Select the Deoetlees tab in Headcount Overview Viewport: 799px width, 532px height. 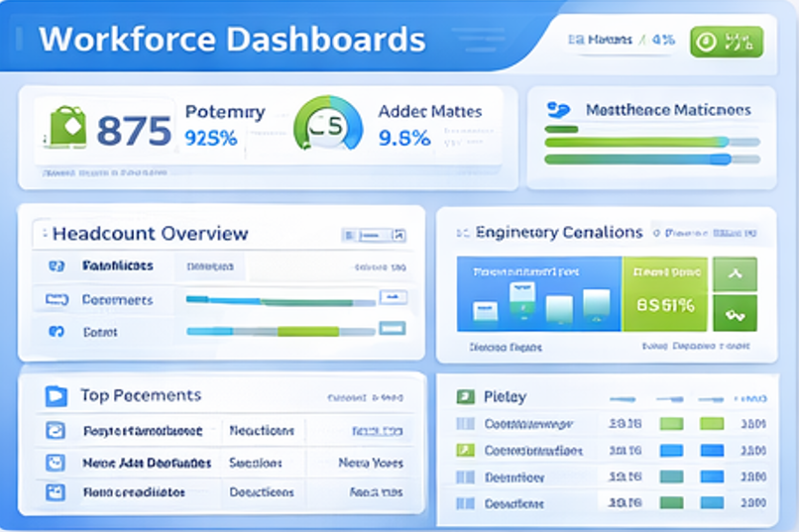[x=209, y=266]
